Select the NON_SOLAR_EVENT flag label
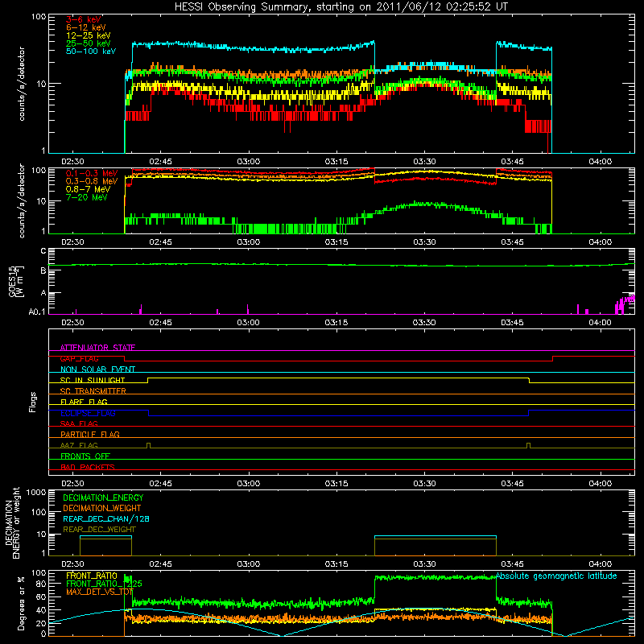This screenshot has width=644, height=644. pyautogui.click(x=97, y=369)
